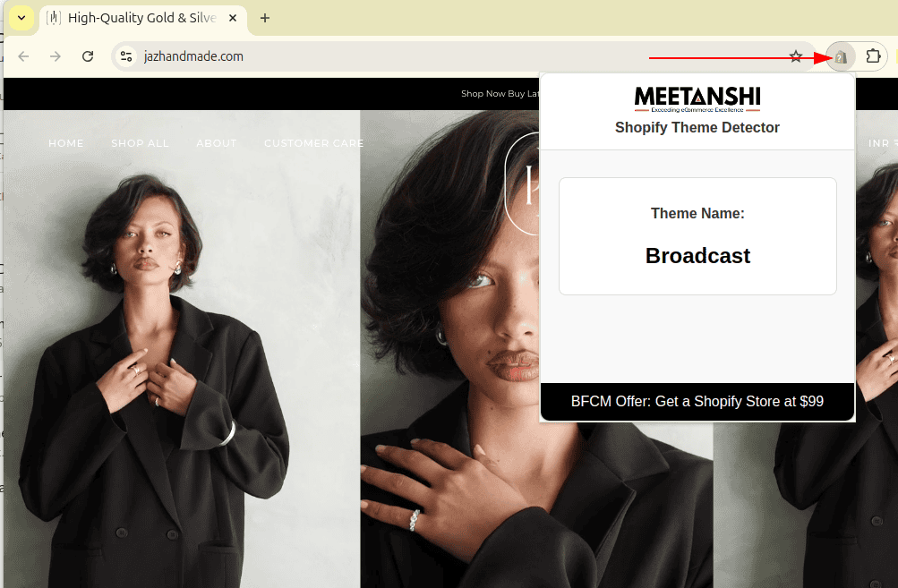Click the BFCM Offer Shopify Store banner
The image size is (898, 588).
pos(697,402)
